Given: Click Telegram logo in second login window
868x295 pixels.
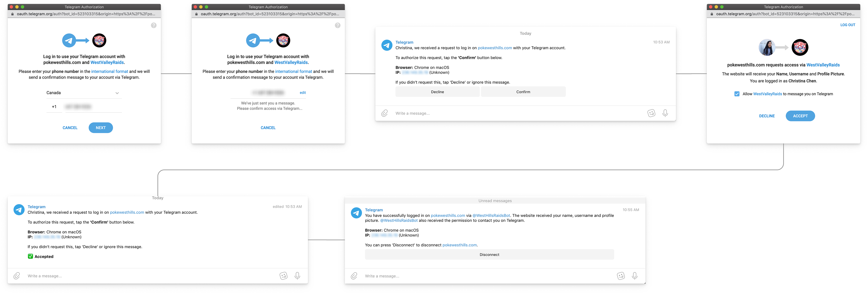Looking at the screenshot, I should (x=253, y=41).
